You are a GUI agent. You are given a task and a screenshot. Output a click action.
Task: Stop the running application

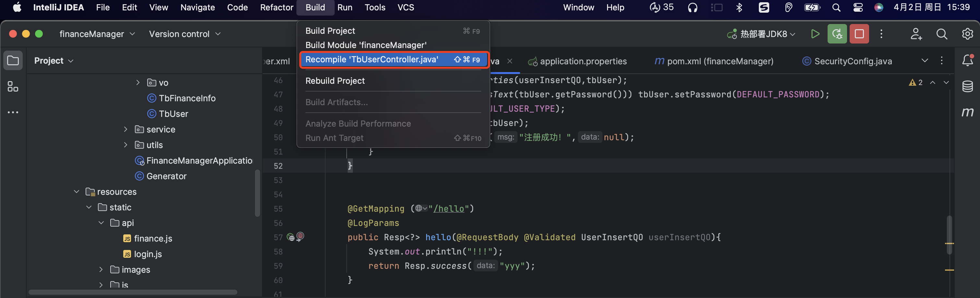click(x=859, y=34)
